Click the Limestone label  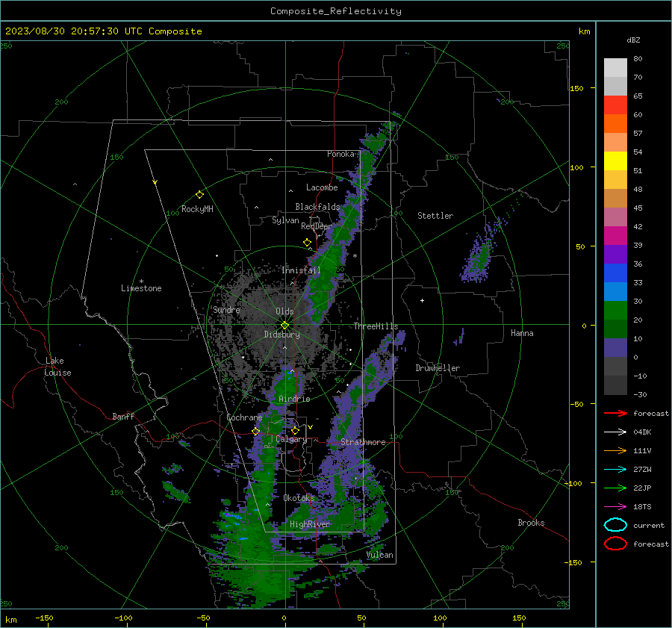(141, 288)
